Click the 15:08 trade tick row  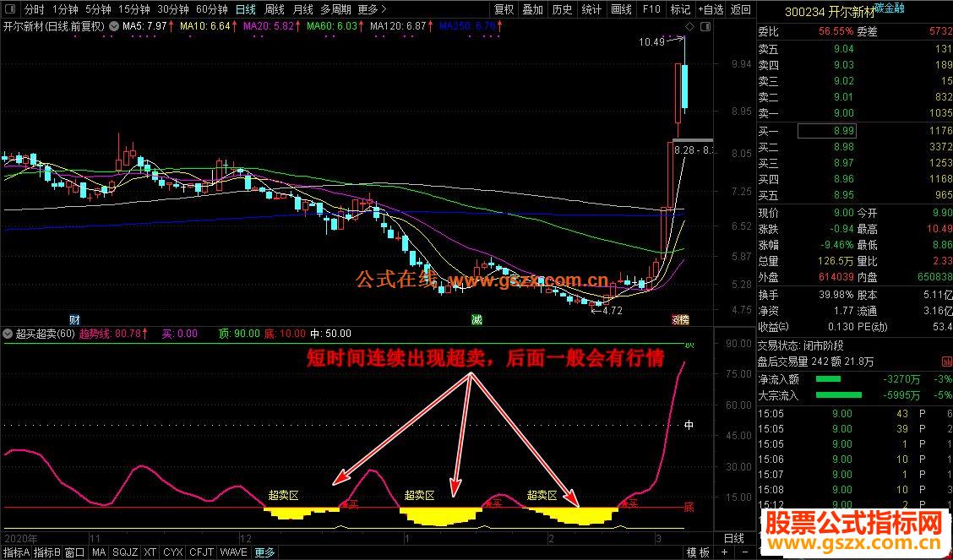click(854, 490)
